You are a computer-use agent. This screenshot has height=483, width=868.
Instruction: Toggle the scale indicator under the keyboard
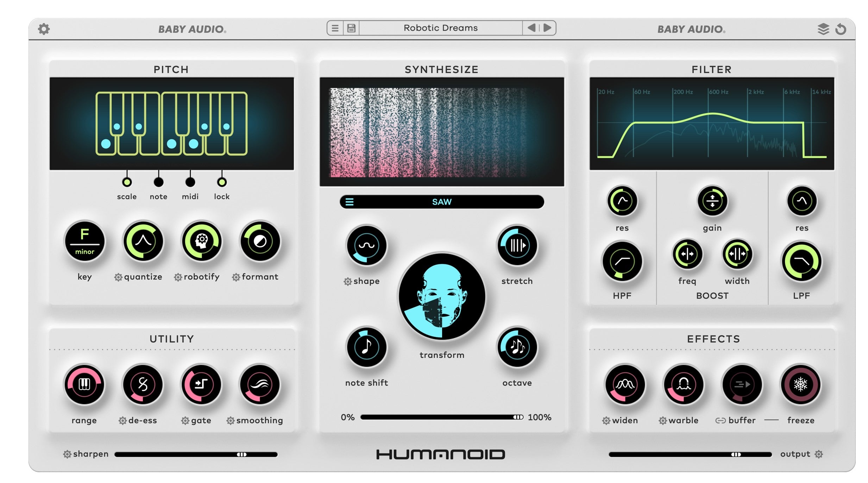point(127,182)
